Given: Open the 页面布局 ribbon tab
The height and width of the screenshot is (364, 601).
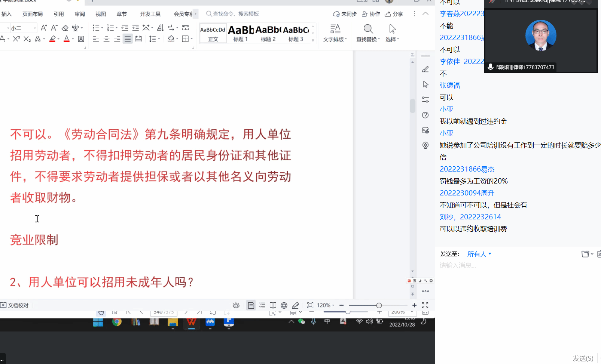Looking at the screenshot, I should point(33,14).
